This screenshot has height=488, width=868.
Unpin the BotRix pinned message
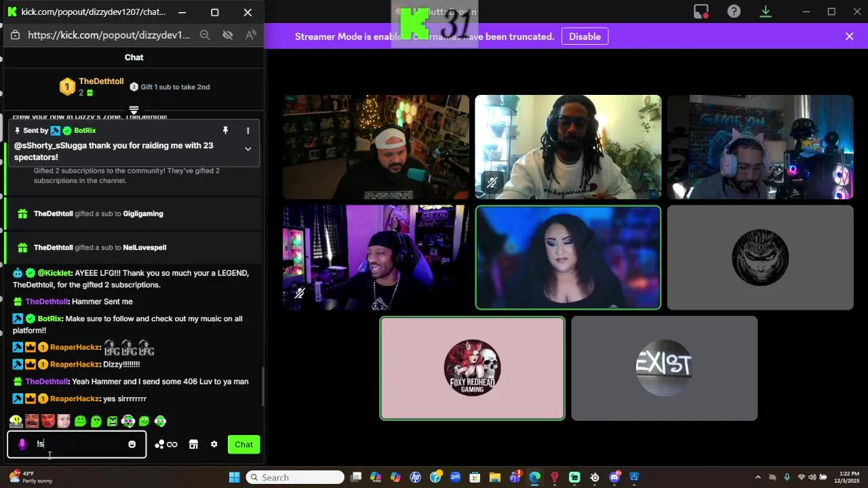tap(225, 130)
